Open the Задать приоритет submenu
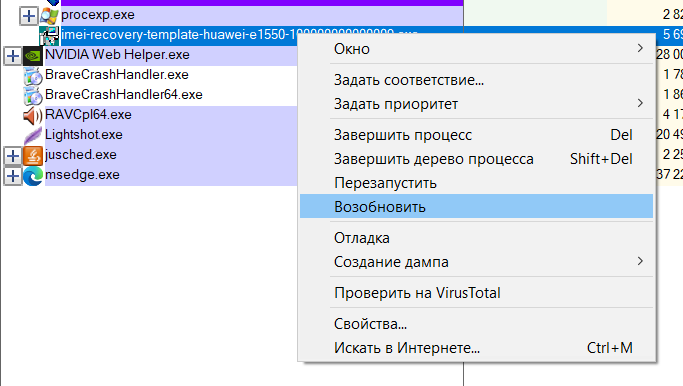Image resolution: width=683 pixels, height=386 pixels. tap(477, 104)
